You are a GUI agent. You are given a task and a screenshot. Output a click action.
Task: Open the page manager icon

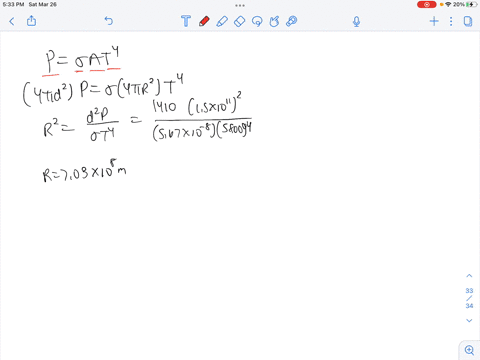[x=468, y=21]
